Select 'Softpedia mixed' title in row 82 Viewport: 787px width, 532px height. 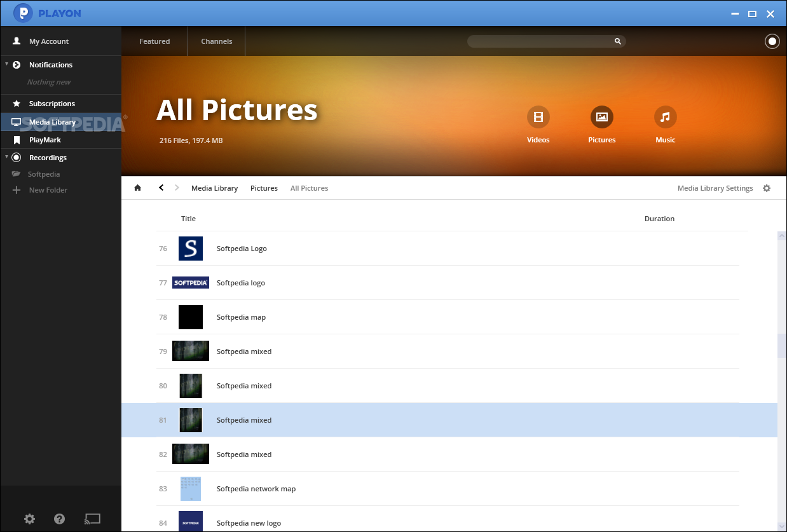point(244,454)
